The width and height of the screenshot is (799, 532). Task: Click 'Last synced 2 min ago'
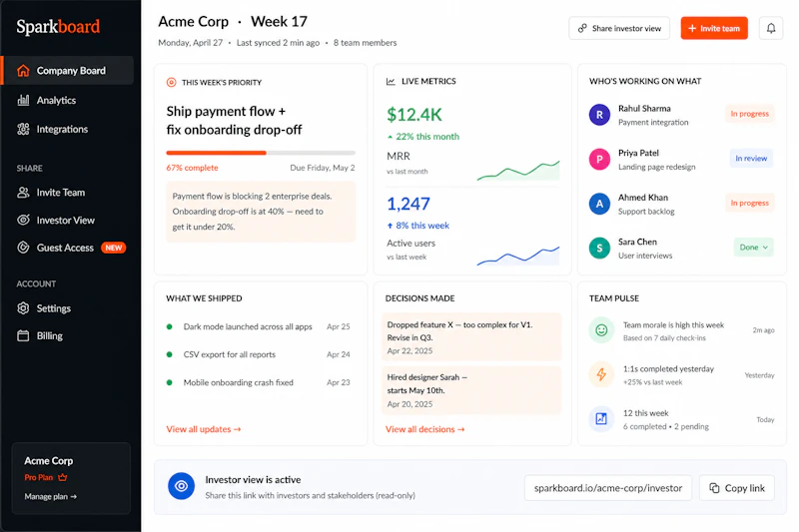point(278,43)
